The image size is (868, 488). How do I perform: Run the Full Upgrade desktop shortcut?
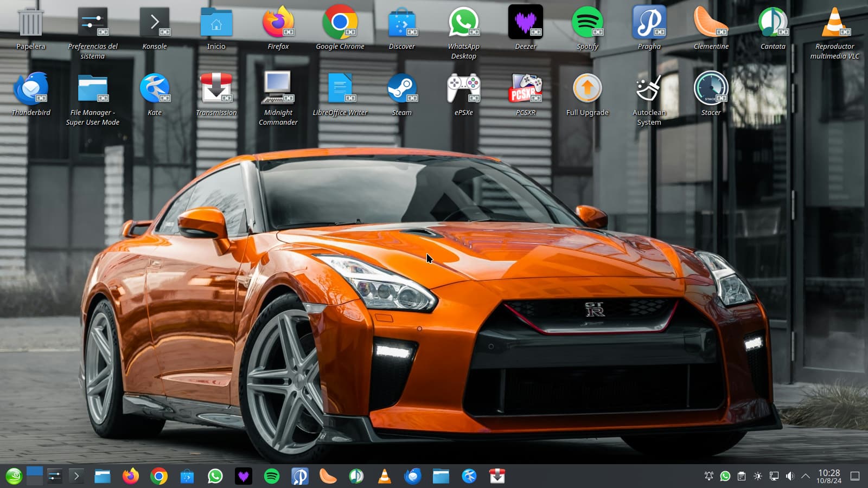coord(587,89)
